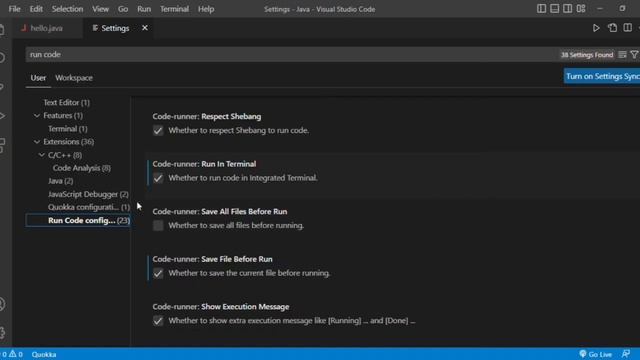Select Text Editor (1) in tree

click(x=67, y=103)
